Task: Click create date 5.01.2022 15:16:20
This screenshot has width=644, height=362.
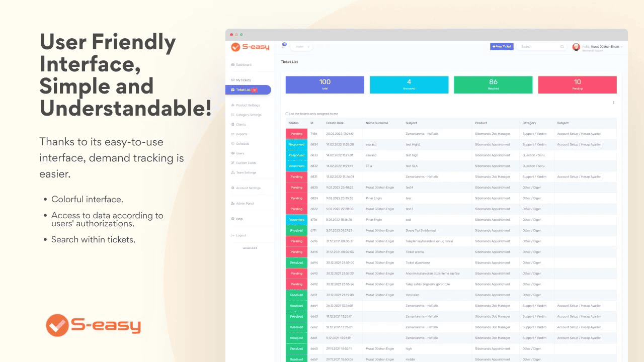Action: pos(340,220)
